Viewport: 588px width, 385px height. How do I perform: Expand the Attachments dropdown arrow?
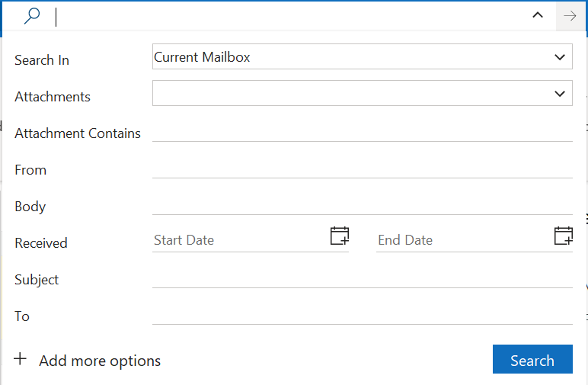(560, 94)
